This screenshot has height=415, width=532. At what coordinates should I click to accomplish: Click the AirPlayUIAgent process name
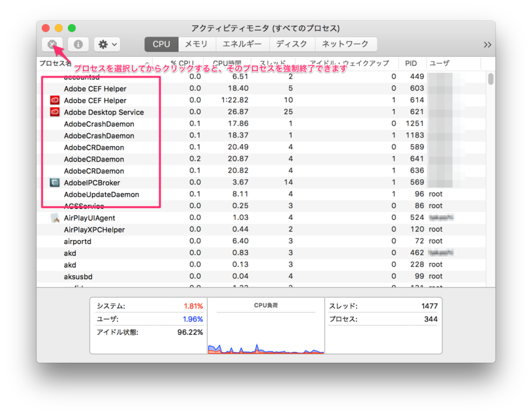point(89,218)
